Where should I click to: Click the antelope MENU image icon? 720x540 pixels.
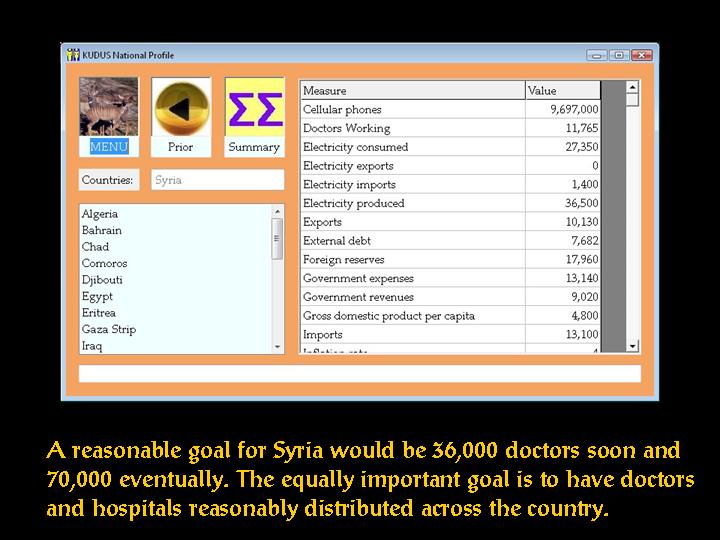pyautogui.click(x=108, y=107)
